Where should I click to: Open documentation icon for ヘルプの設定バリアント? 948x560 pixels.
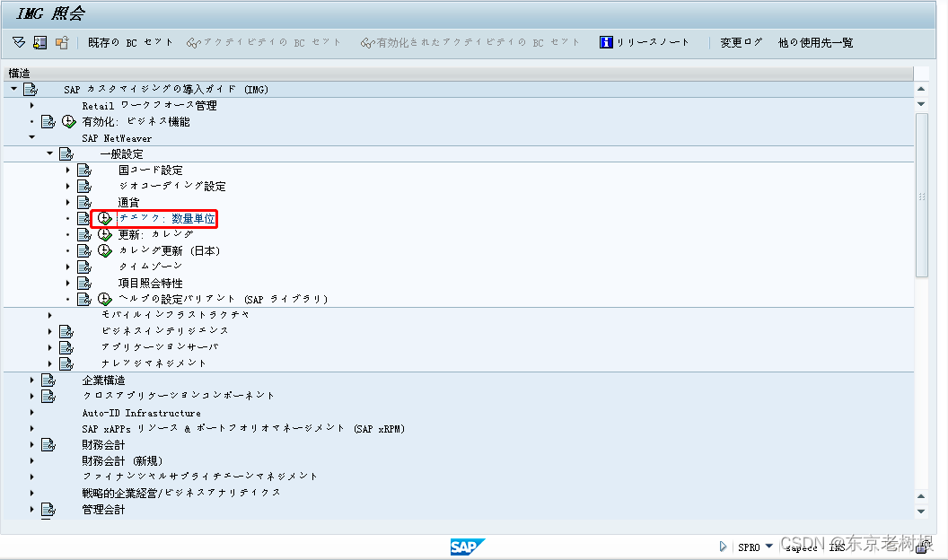84,299
